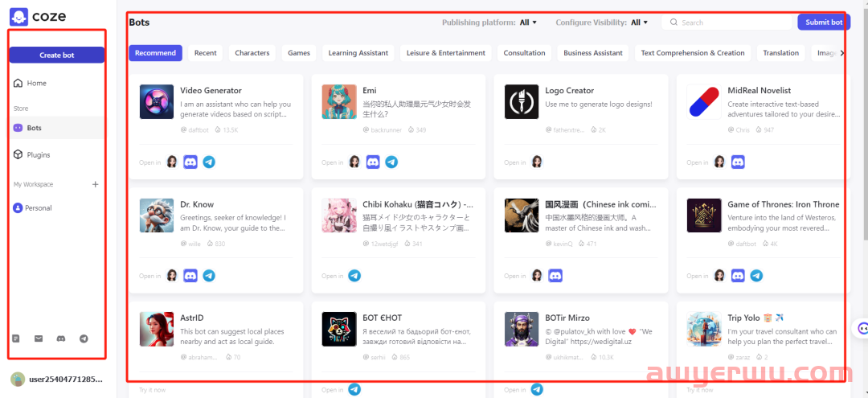Open Emi bot in Discord
This screenshot has height=398, width=868.
[x=373, y=162]
